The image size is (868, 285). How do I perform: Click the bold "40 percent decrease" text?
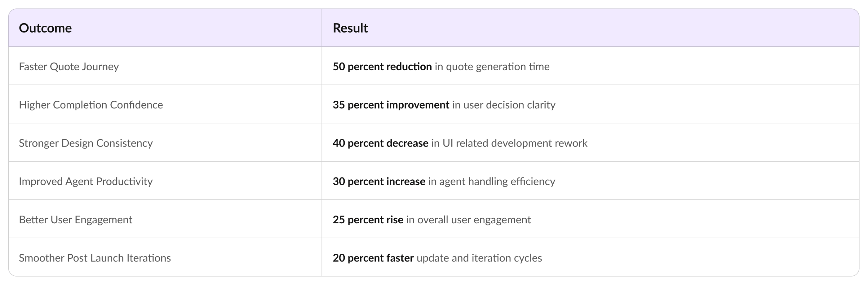380,143
